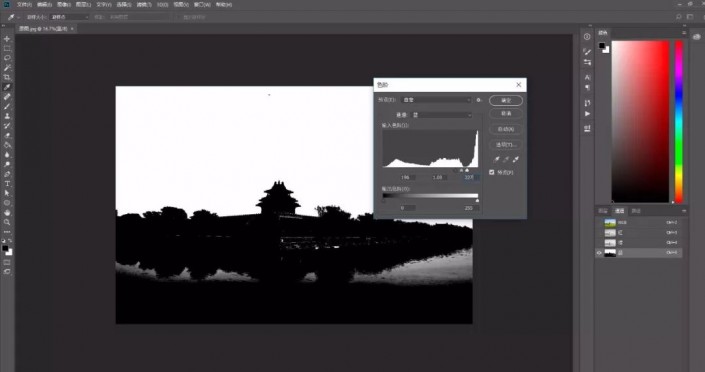Close the Levels dialog with X
The width and height of the screenshot is (705, 372).
tap(518, 85)
